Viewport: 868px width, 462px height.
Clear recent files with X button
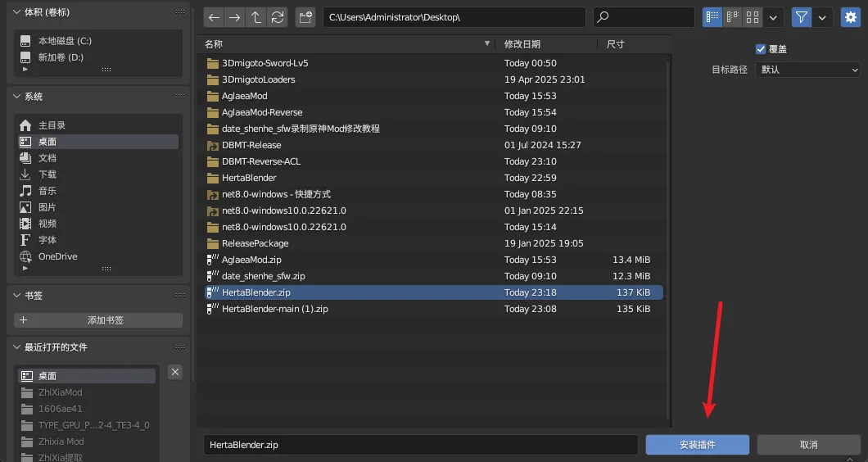click(175, 372)
